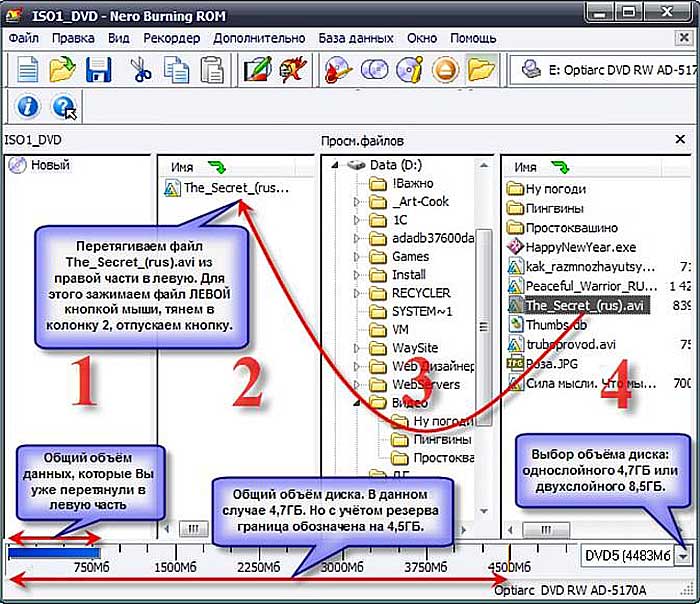Click the folder tree scroll up arrow
Screen dimensions: 700x604
[x=483, y=166]
